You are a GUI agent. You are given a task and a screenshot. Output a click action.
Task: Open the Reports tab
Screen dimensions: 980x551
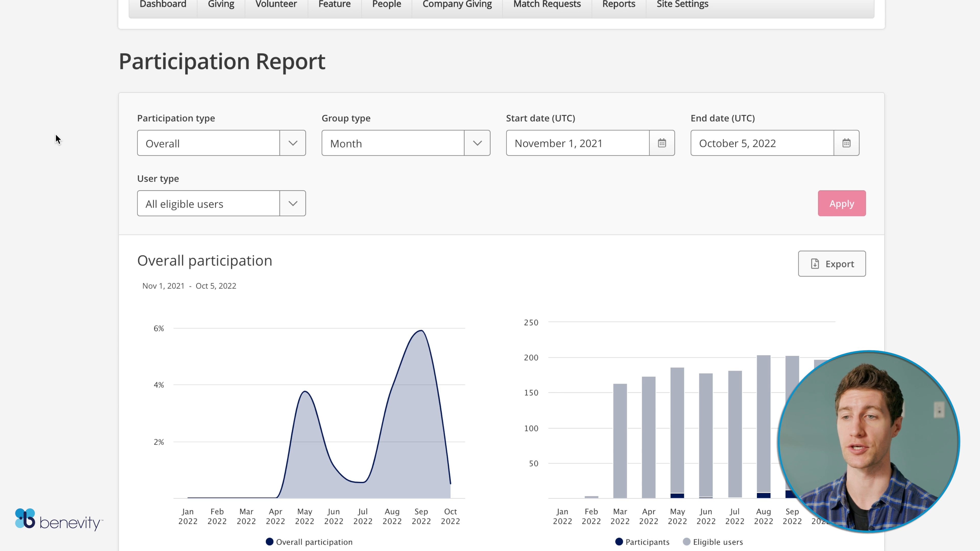pos(619,5)
